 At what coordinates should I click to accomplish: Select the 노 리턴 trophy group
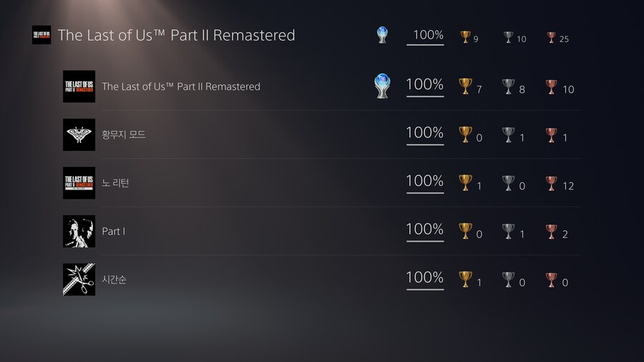pyautogui.click(x=115, y=183)
